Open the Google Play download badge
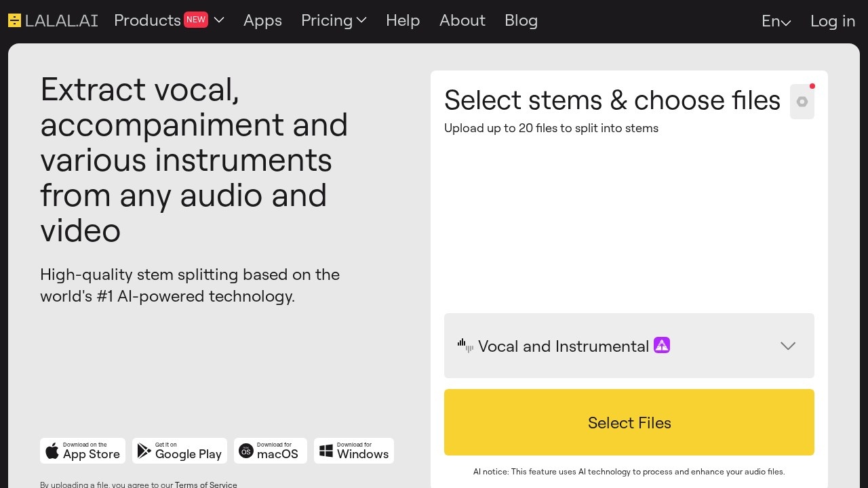 (180, 451)
